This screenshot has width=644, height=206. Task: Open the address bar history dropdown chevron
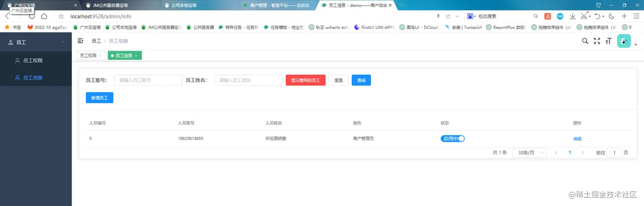click(x=457, y=16)
